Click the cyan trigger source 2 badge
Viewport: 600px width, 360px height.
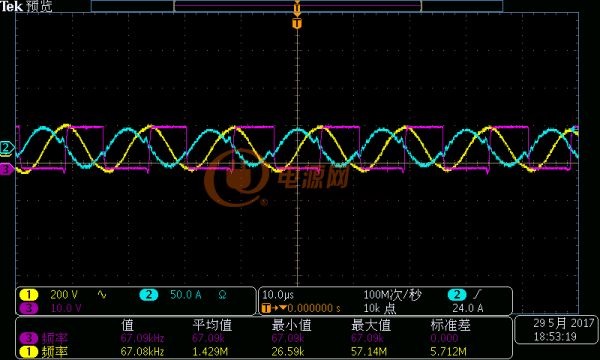click(x=457, y=295)
